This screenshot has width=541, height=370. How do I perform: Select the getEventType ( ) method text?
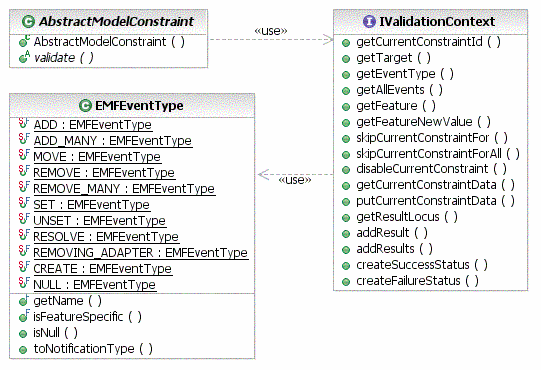tap(405, 74)
